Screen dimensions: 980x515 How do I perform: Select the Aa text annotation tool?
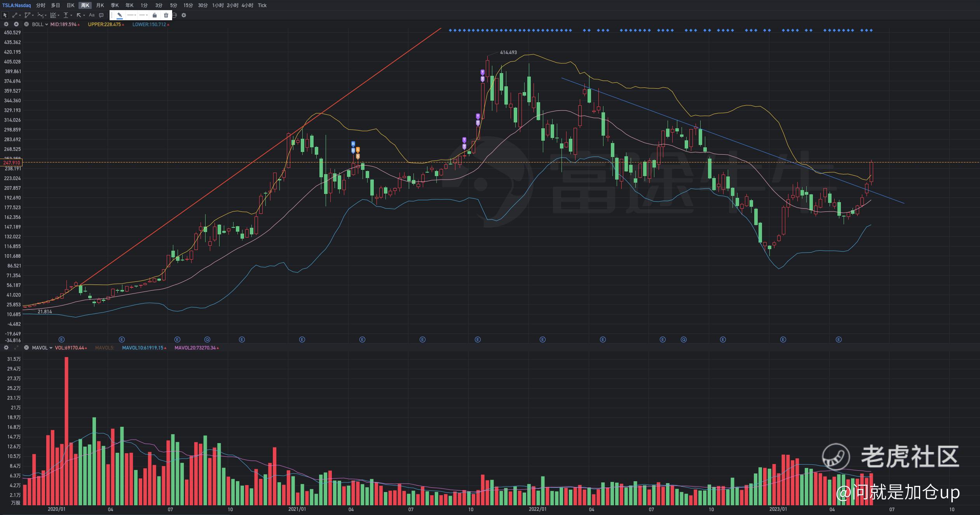tap(92, 15)
